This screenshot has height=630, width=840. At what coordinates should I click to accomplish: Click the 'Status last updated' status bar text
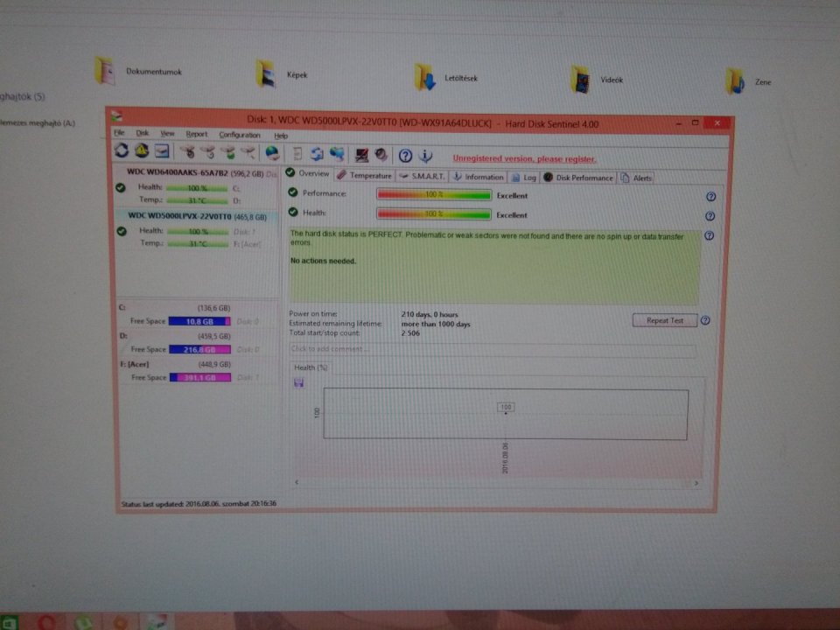click(x=199, y=504)
